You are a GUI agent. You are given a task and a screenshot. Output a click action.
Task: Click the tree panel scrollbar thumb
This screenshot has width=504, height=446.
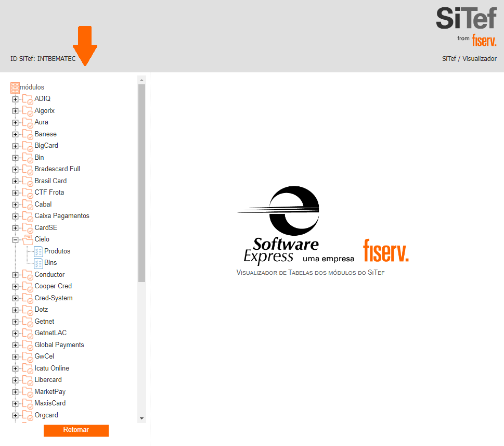(x=142, y=183)
